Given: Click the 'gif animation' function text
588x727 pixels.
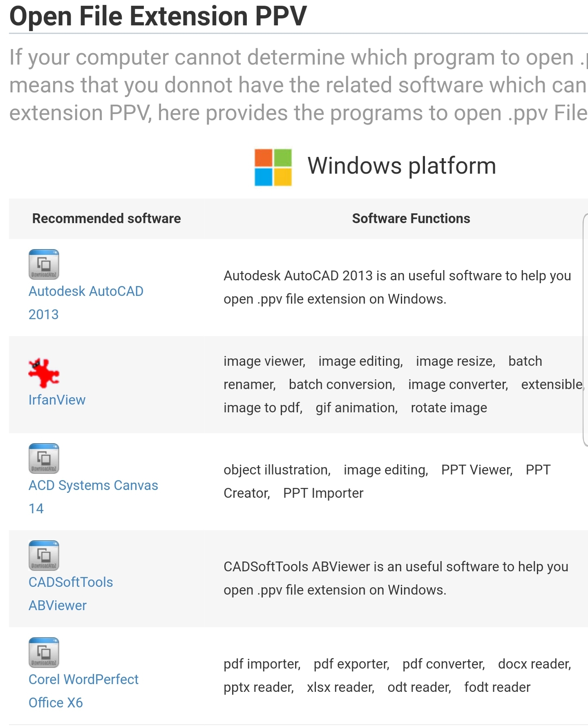Looking at the screenshot, I should [x=356, y=408].
